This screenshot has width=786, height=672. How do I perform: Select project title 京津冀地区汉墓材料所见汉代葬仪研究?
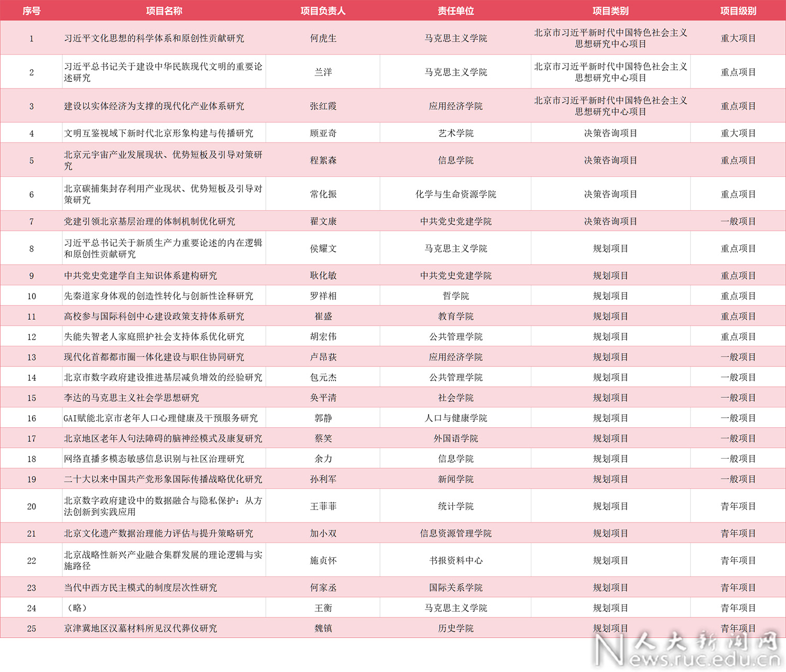pyautogui.click(x=140, y=628)
